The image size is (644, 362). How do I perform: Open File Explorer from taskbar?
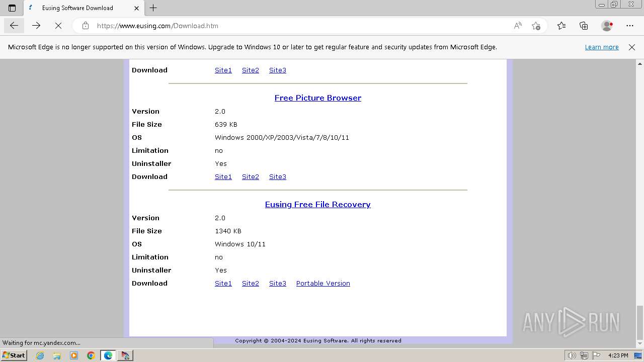pyautogui.click(x=57, y=355)
